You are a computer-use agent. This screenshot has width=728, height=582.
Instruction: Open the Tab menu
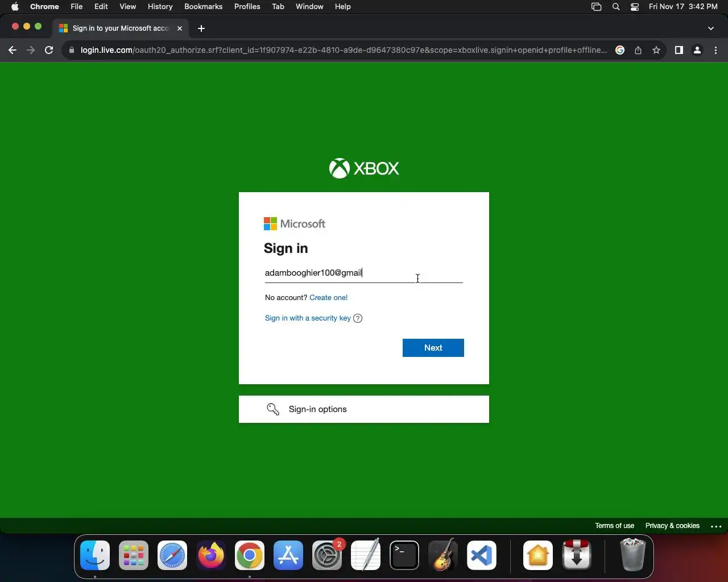point(278,7)
